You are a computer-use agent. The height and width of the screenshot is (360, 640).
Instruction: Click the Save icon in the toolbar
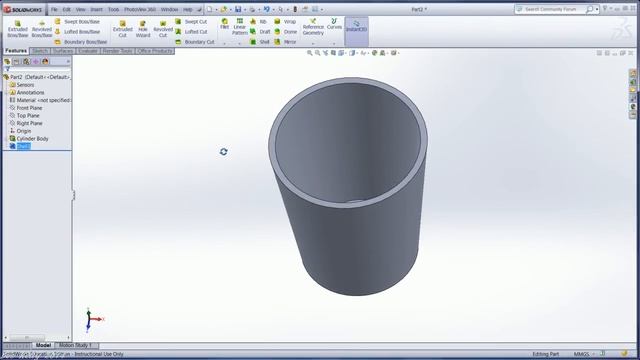coord(238,9)
